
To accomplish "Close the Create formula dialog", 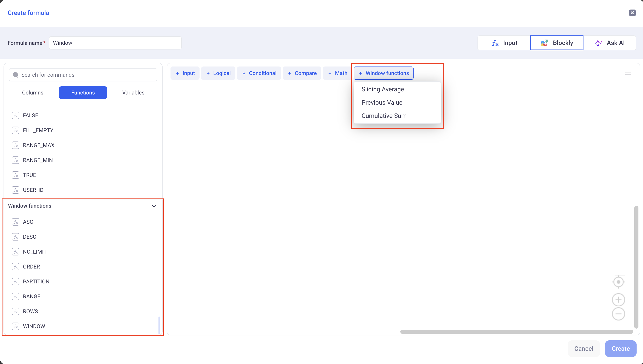I will (x=632, y=13).
